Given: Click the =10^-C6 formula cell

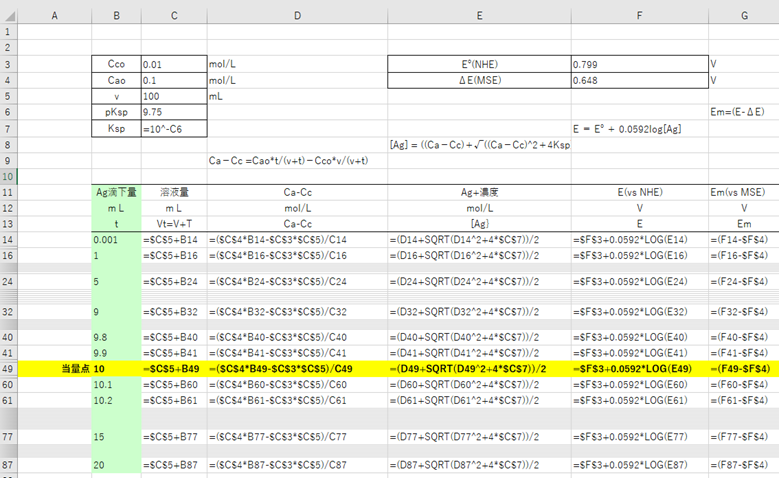Looking at the screenshot, I should tap(174, 129).
